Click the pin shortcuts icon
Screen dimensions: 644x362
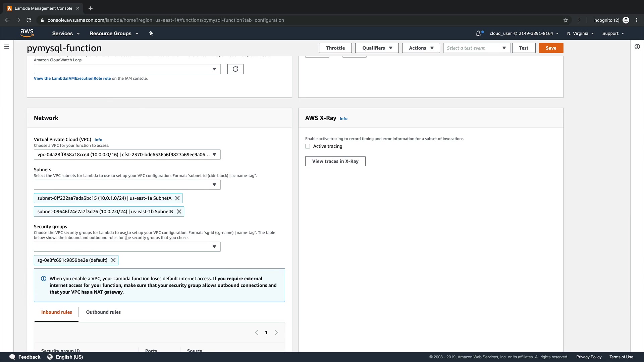[x=151, y=33]
